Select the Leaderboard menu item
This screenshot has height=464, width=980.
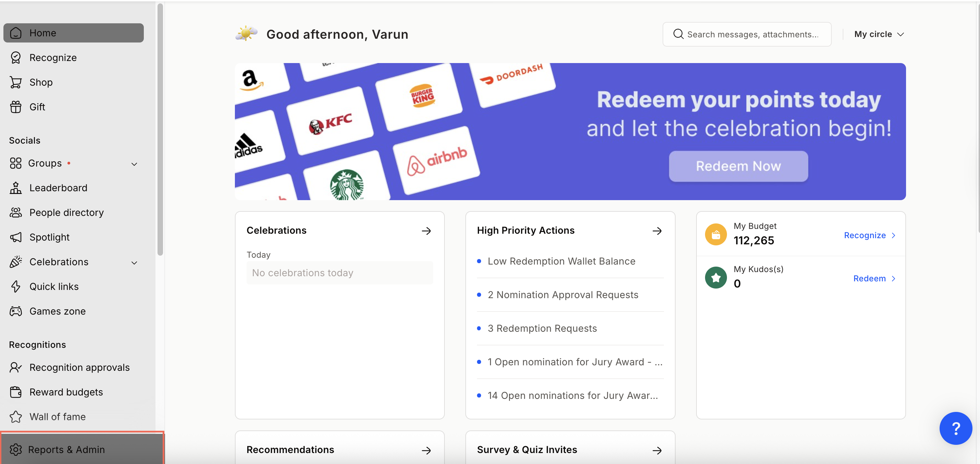(73, 188)
